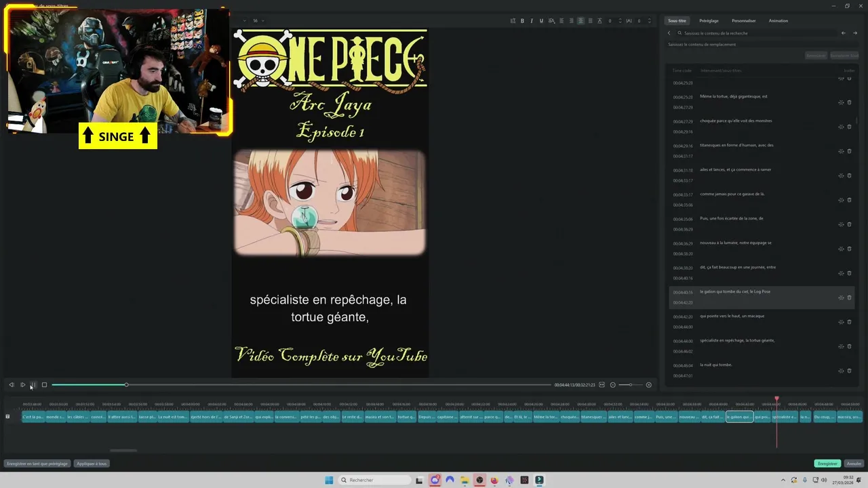This screenshot has width=868, height=488.
Task: Delete the subtitle 'comme jamais pour ce garave'
Action: 849,200
